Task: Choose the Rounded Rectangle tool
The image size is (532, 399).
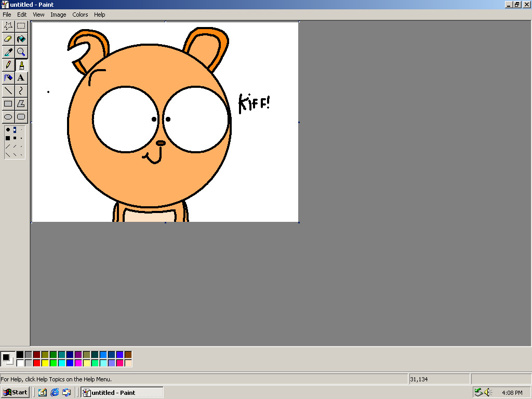Action: tap(21, 117)
